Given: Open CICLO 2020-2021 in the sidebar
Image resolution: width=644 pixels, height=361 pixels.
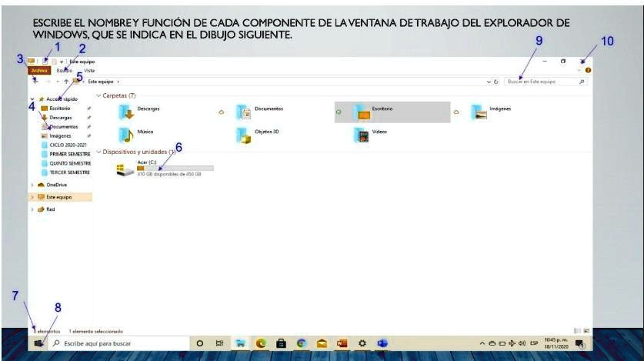Looking at the screenshot, I should click(68, 145).
